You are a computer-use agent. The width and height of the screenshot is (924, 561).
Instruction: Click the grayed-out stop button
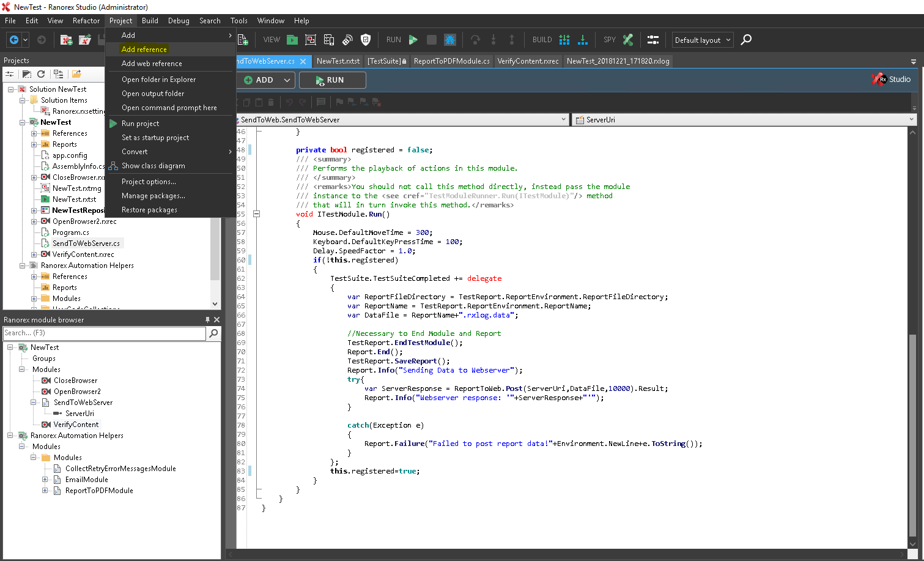432,40
